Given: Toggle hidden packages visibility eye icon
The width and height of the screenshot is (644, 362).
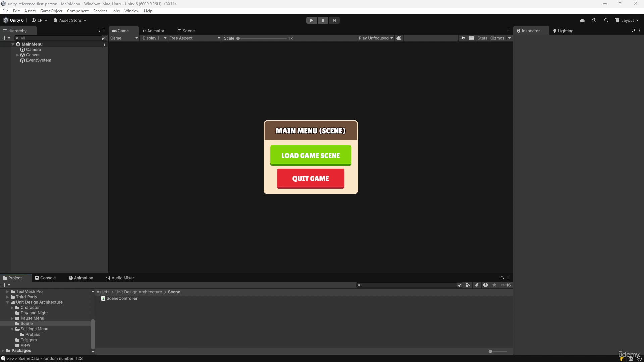Looking at the screenshot, I should 506,285.
